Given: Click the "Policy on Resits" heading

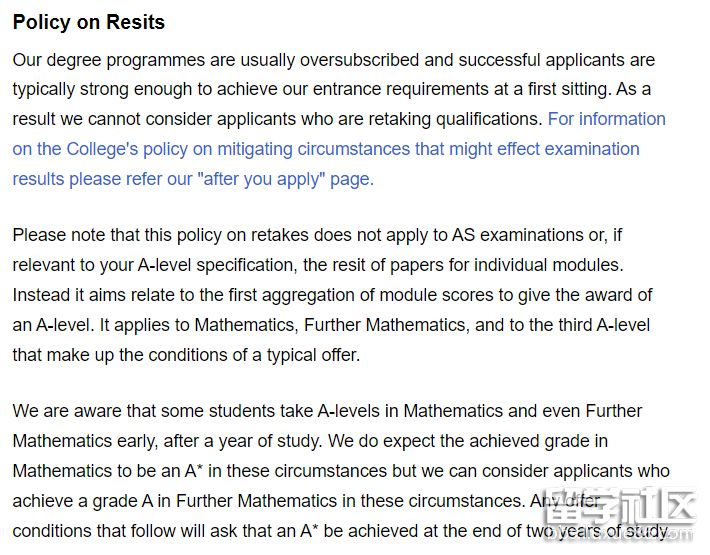Looking at the screenshot, I should (89, 22).
